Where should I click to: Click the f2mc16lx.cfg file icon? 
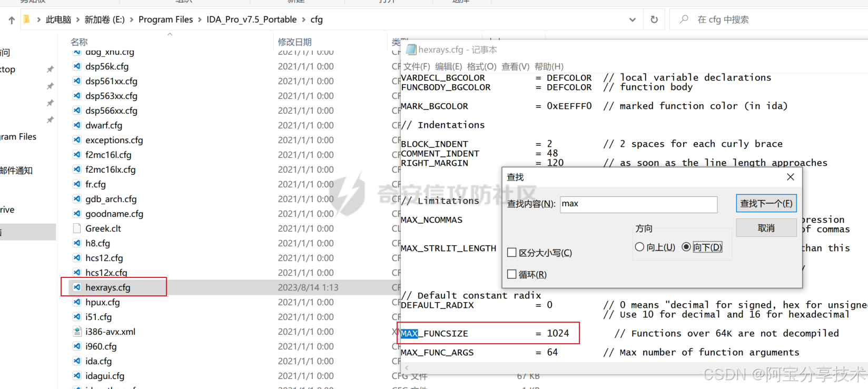[77, 169]
